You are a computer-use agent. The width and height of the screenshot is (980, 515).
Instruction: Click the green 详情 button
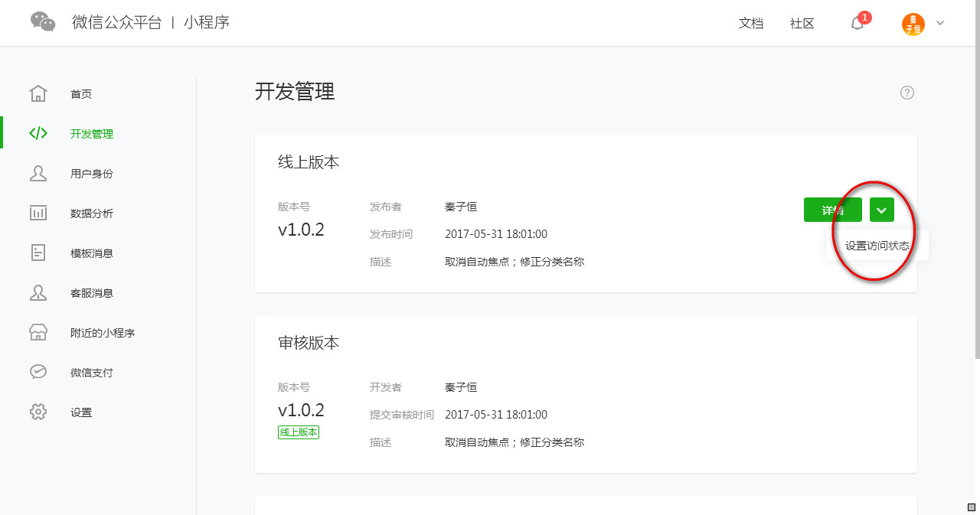pyautogui.click(x=833, y=210)
